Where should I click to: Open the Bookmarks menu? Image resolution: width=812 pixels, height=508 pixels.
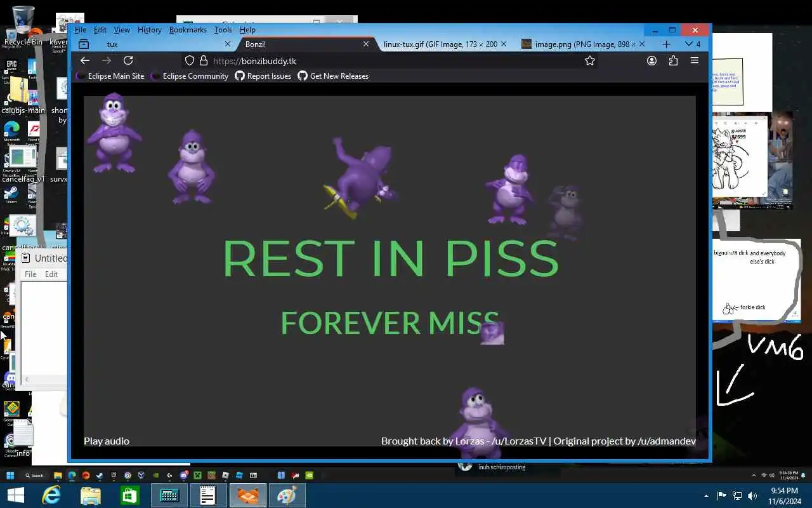point(188,30)
